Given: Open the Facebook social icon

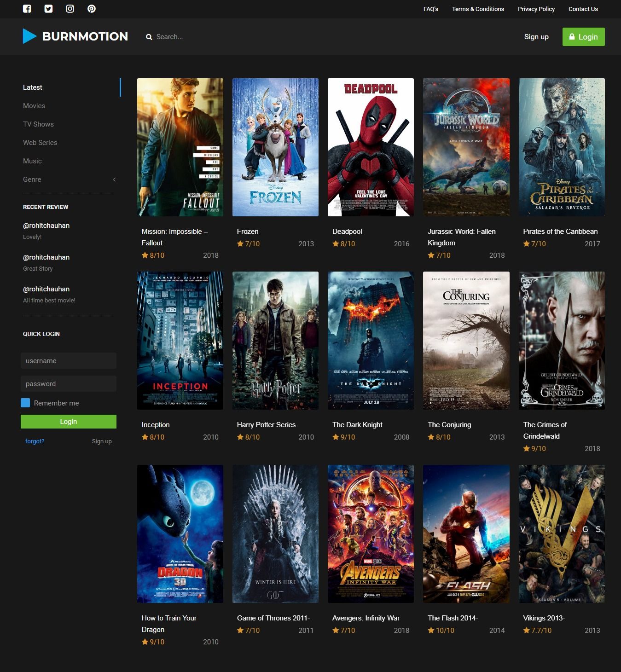Looking at the screenshot, I should [27, 9].
